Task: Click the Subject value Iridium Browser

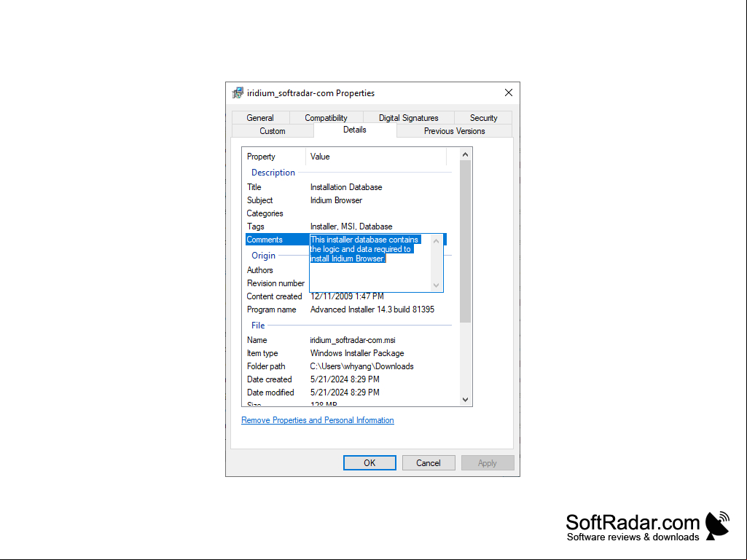Action: coord(336,200)
